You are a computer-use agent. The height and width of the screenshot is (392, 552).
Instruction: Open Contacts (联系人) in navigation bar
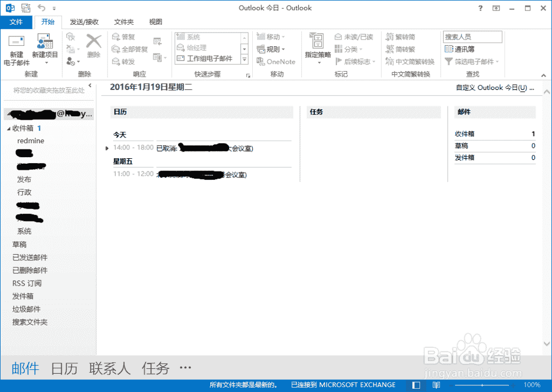pyautogui.click(x=109, y=368)
